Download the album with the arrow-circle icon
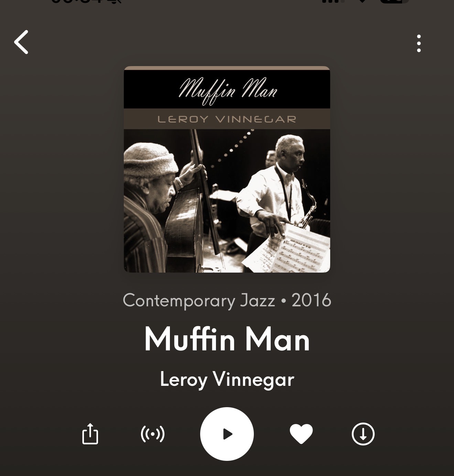Image resolution: width=454 pixels, height=476 pixels. 363,434
